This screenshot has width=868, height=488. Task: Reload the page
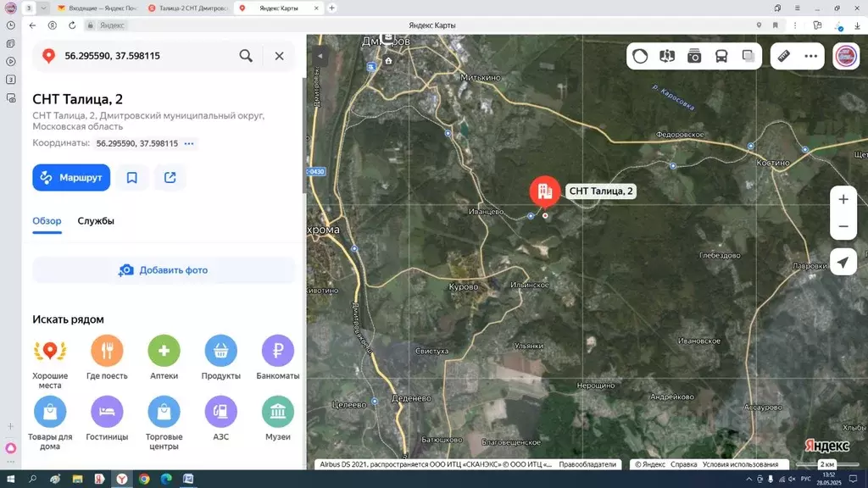[x=72, y=25]
